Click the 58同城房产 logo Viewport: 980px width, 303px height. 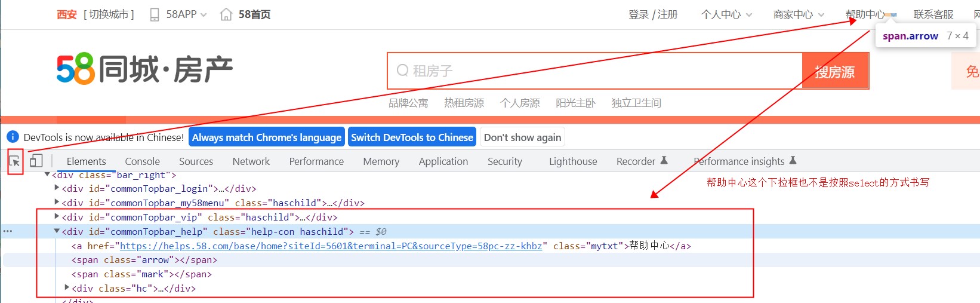pos(144,69)
